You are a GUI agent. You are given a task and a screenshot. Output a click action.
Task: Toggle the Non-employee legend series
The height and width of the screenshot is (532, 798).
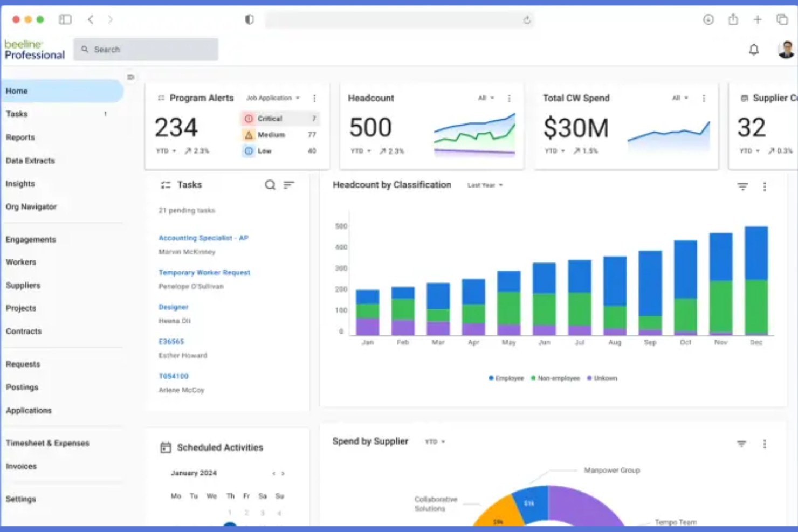click(x=555, y=378)
